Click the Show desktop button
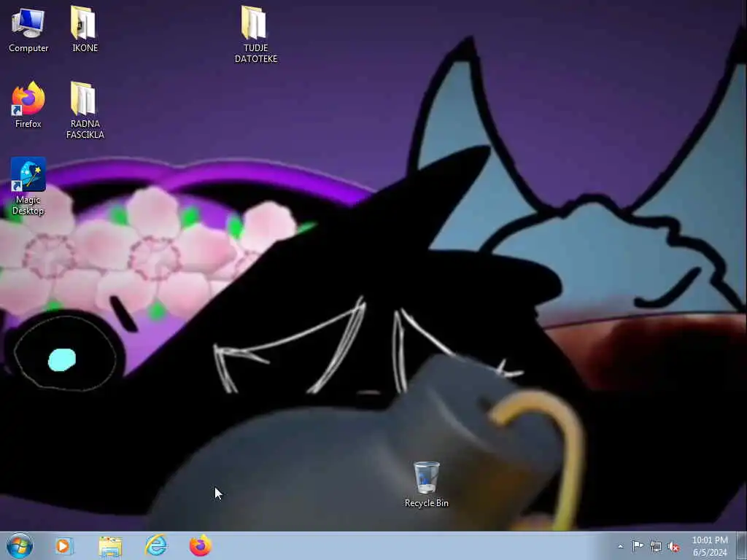747x560 pixels. coord(742,545)
